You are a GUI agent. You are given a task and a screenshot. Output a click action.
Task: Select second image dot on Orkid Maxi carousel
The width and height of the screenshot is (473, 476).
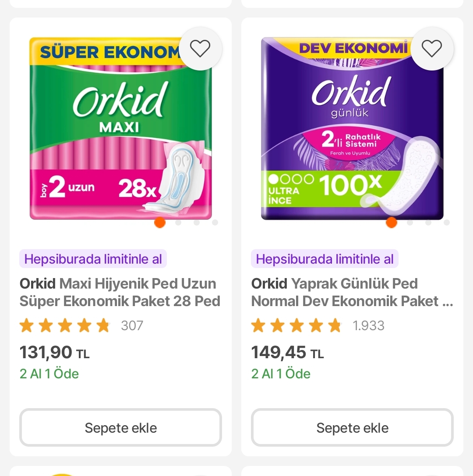click(178, 222)
